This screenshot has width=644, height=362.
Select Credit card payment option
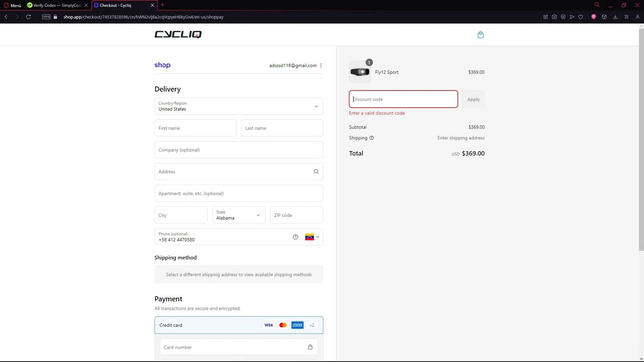(x=239, y=325)
